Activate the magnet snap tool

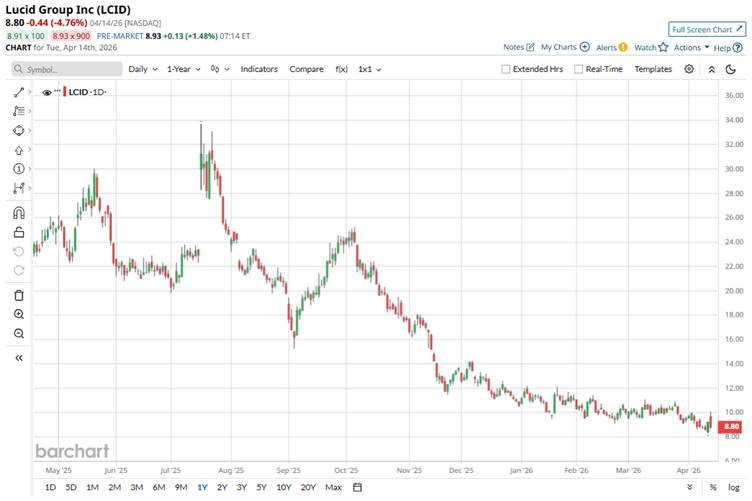(x=19, y=212)
